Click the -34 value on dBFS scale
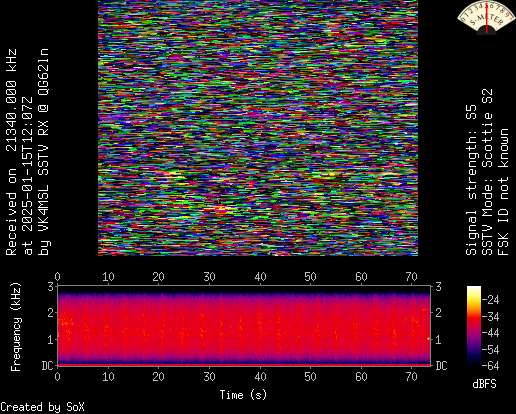This screenshot has height=414, width=516. (491, 316)
